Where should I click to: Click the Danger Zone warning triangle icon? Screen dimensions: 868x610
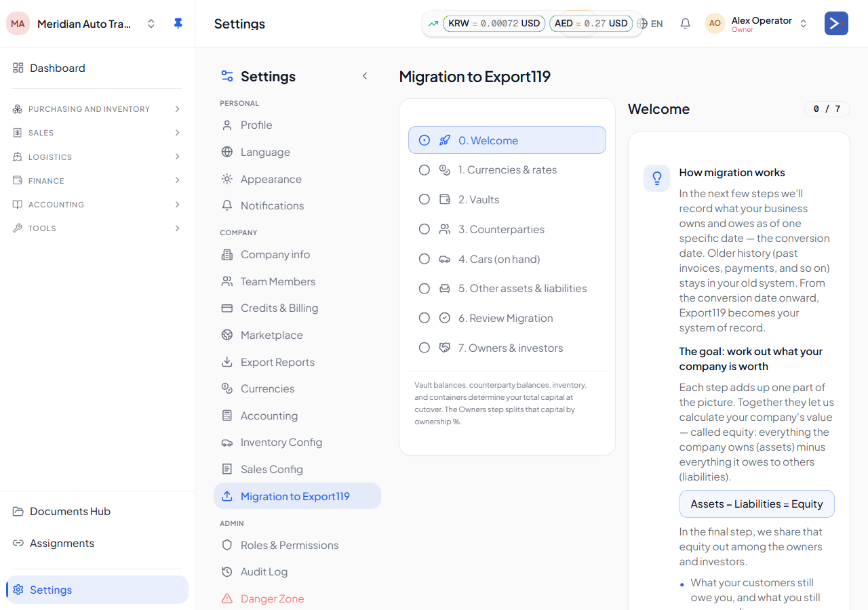227,598
